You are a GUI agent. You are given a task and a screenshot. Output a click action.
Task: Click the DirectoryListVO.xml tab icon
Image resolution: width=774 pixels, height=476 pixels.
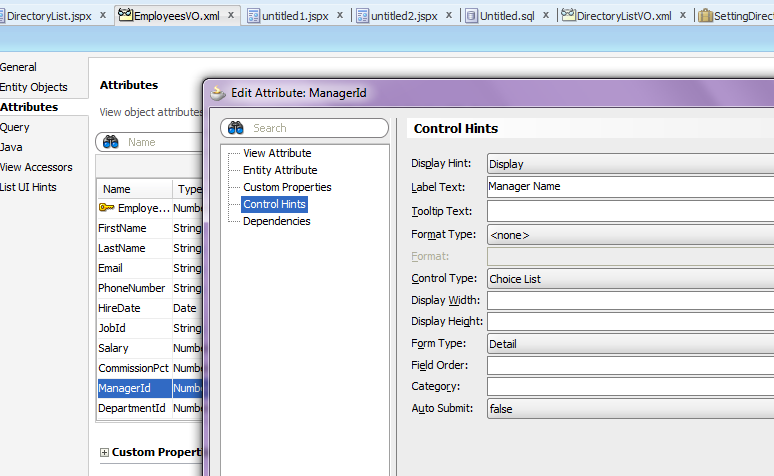(569, 15)
